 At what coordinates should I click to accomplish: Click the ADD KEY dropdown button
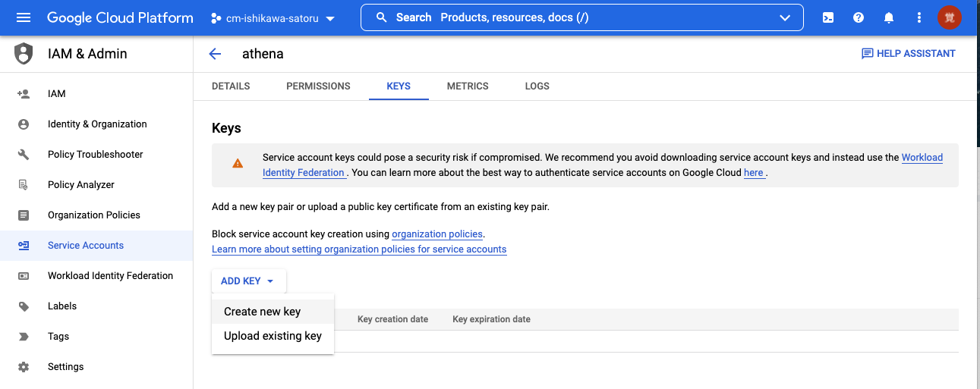pos(248,281)
